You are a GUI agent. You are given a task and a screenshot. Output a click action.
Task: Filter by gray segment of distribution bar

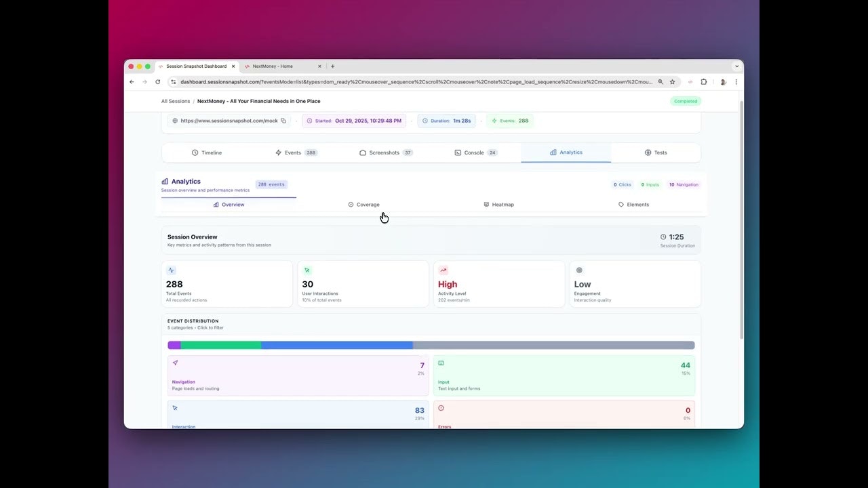tap(554, 345)
